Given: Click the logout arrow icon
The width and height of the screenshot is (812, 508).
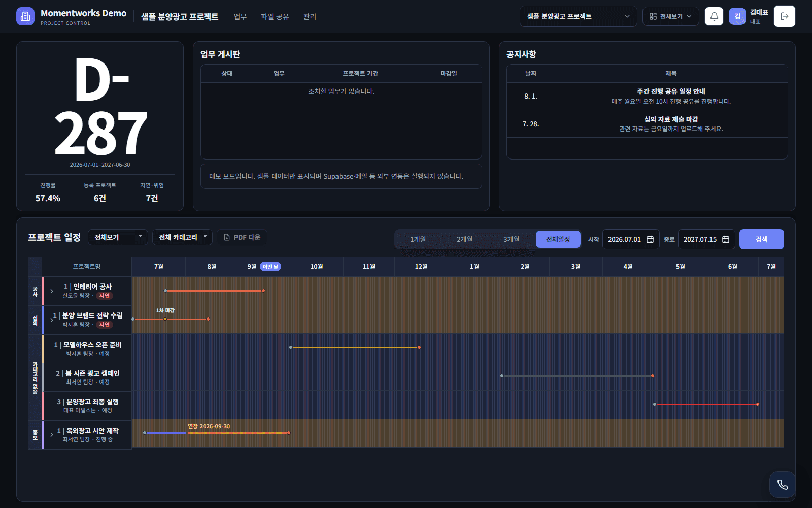Looking at the screenshot, I should (x=785, y=16).
